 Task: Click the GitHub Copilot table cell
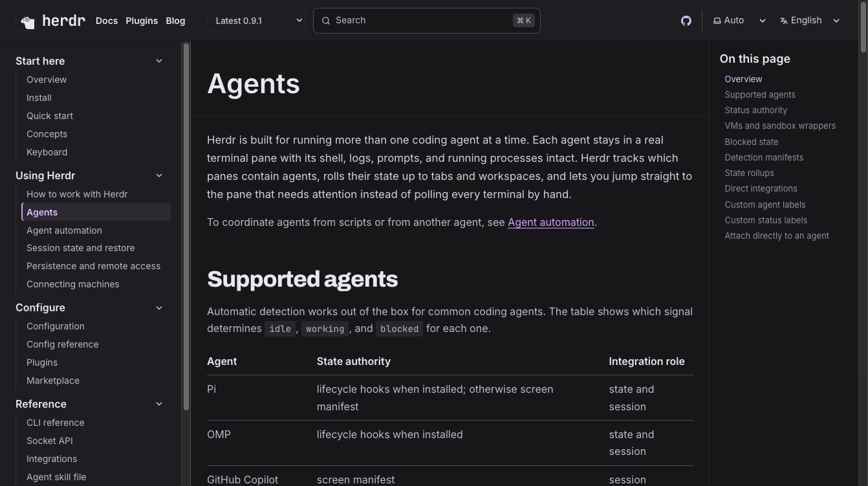point(243,480)
